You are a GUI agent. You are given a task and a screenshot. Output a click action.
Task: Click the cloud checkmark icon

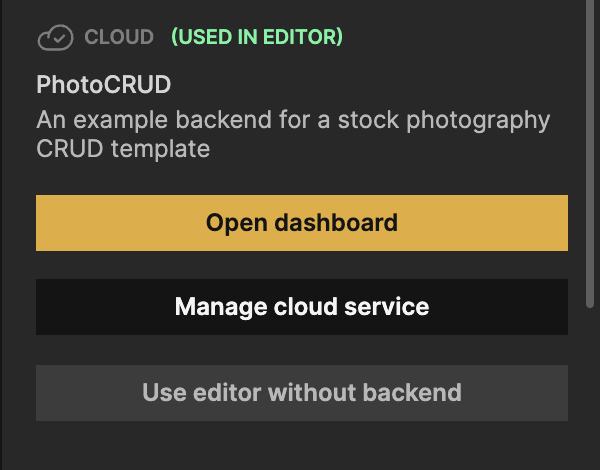pyautogui.click(x=55, y=38)
